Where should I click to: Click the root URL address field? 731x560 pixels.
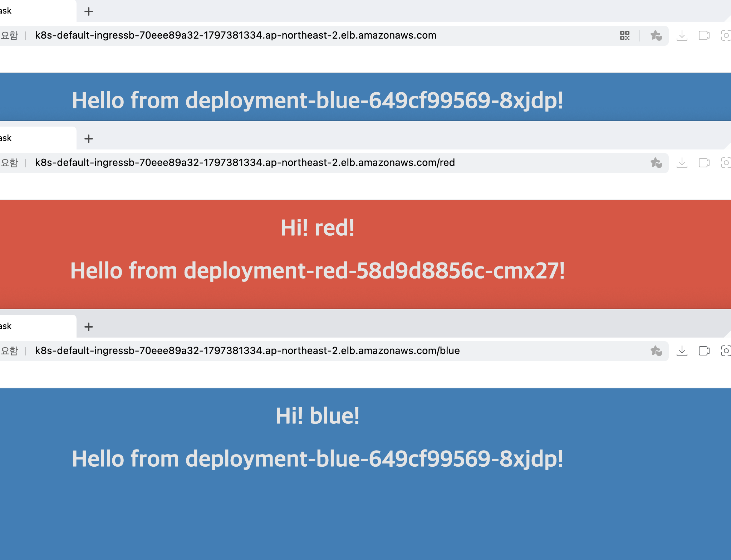[x=235, y=35]
